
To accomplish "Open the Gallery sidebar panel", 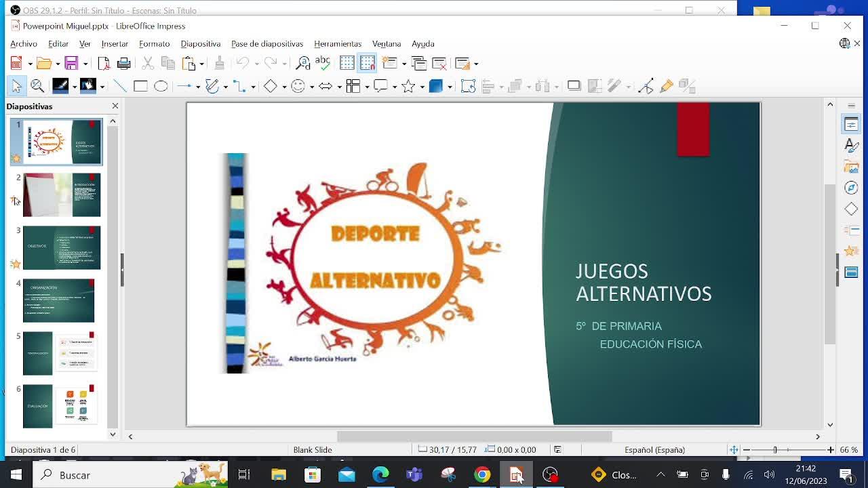I will tap(851, 167).
